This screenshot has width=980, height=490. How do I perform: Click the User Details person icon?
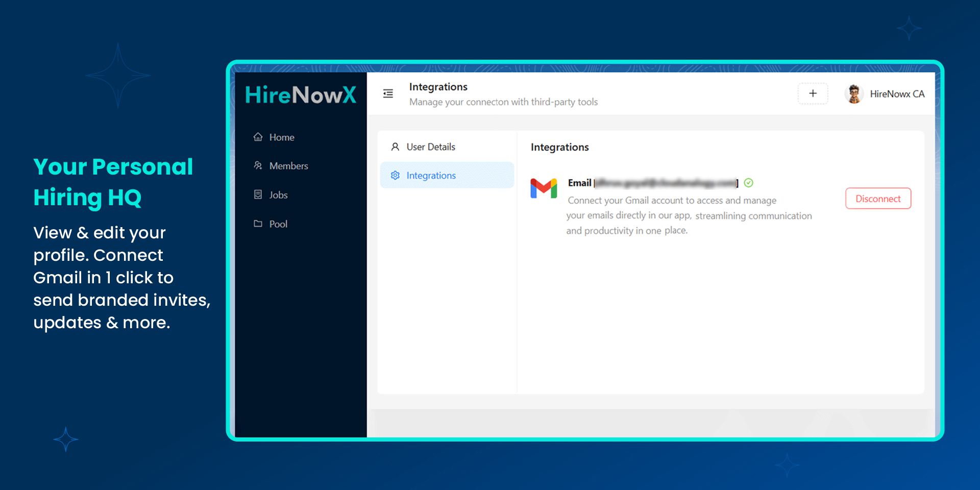click(395, 147)
